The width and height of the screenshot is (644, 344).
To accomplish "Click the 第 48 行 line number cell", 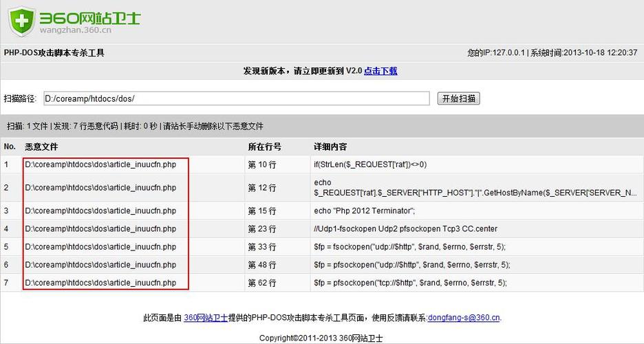I will click(262, 265).
